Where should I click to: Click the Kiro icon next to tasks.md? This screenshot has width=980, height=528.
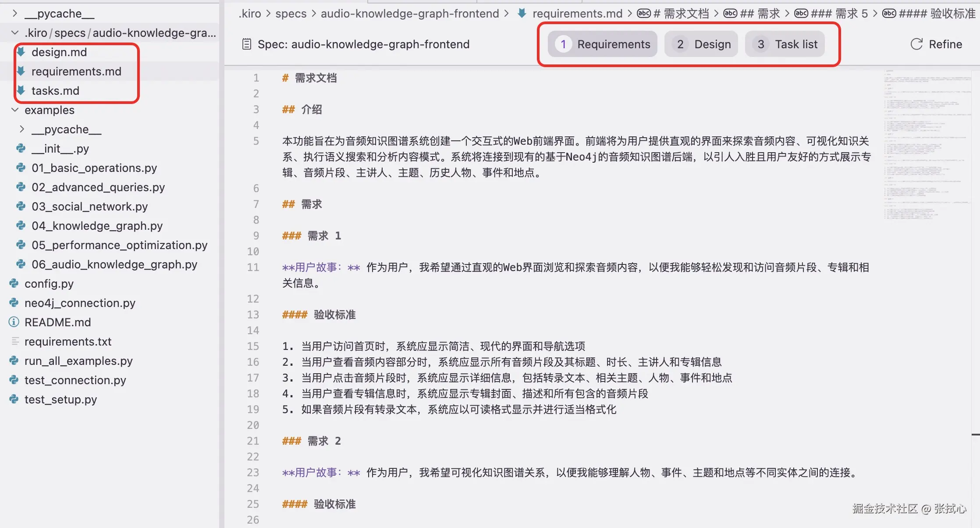click(21, 91)
